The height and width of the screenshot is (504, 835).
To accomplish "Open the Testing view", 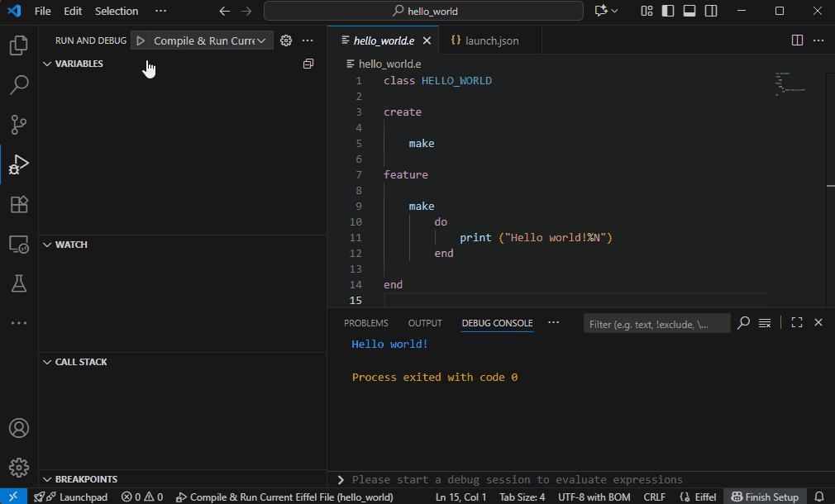I will click(x=18, y=283).
